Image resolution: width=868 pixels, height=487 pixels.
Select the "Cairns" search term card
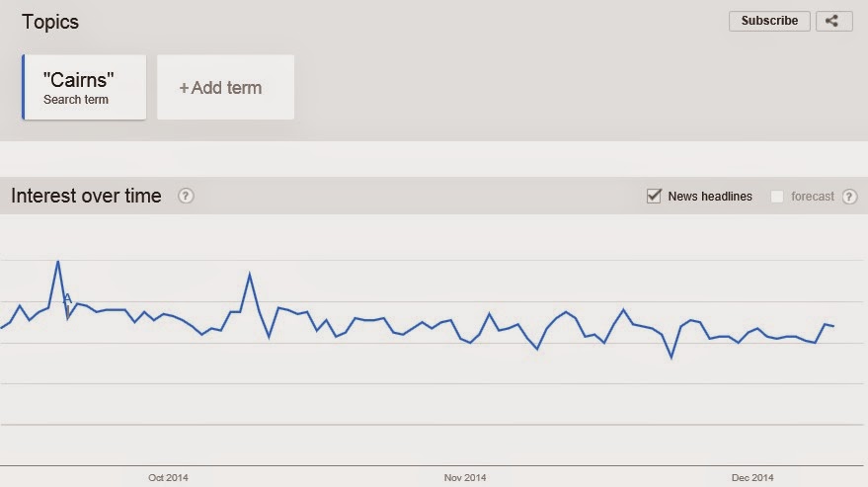tap(84, 87)
